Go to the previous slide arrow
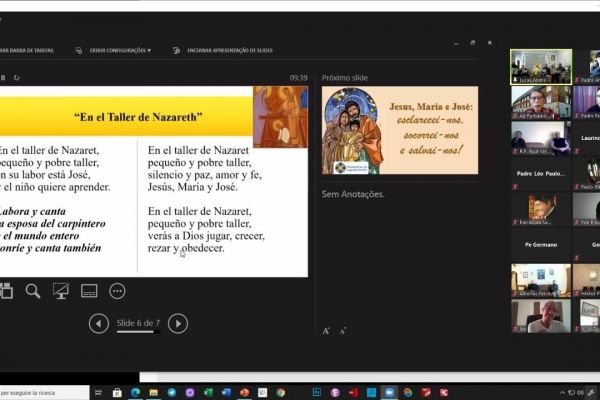The width and height of the screenshot is (600, 400). pos(98,323)
